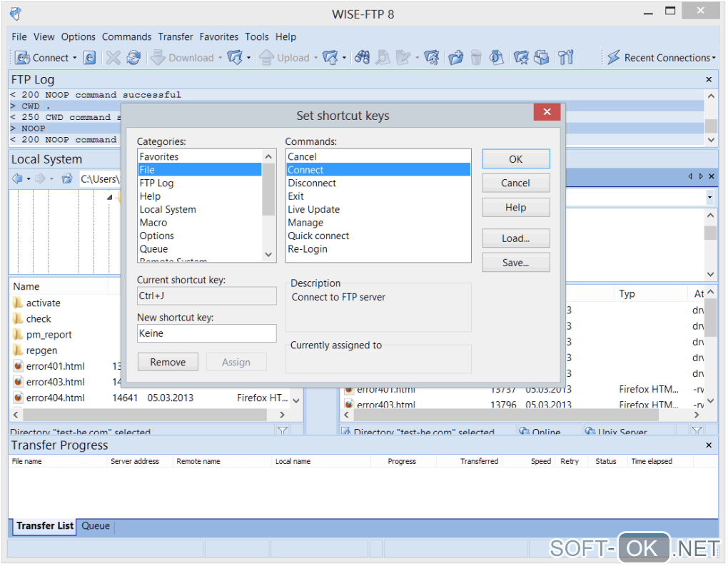
Task: Click the folder upload icon
Action: pyautogui.click(x=330, y=58)
